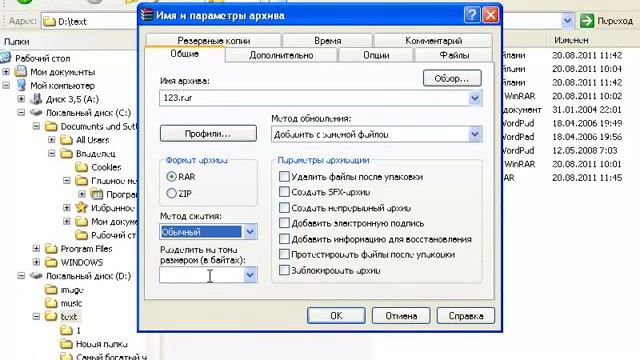Open Справка help button
Image resolution: width=640 pixels, height=360 pixels.
tap(466, 316)
